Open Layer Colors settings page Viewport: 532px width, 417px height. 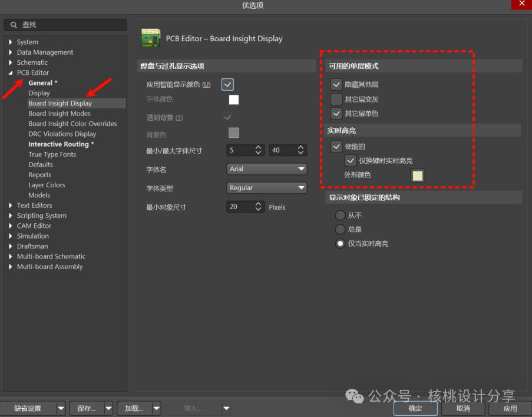pyautogui.click(x=47, y=185)
